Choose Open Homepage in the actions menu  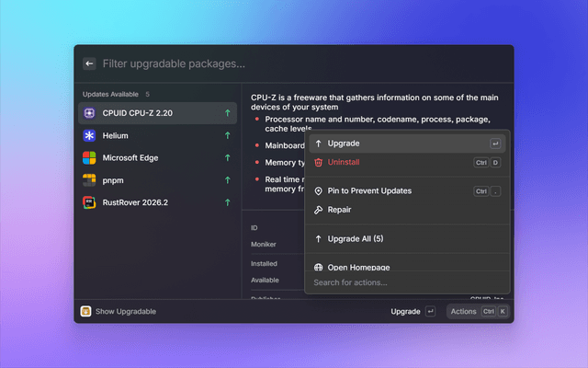pos(407,267)
